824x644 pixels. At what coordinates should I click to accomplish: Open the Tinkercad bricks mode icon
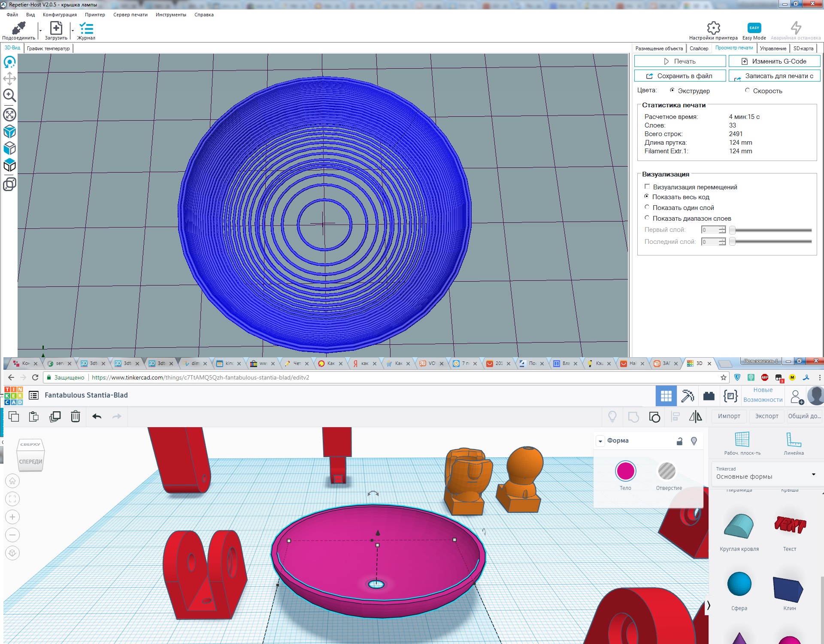tap(709, 395)
